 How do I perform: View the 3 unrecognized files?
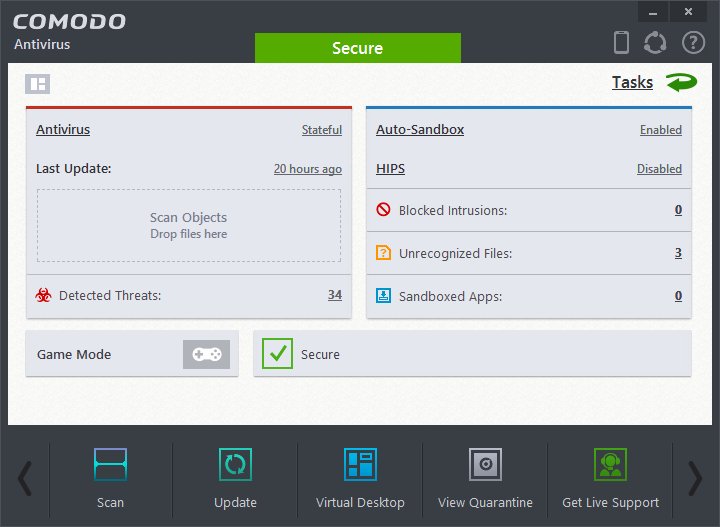click(x=678, y=253)
